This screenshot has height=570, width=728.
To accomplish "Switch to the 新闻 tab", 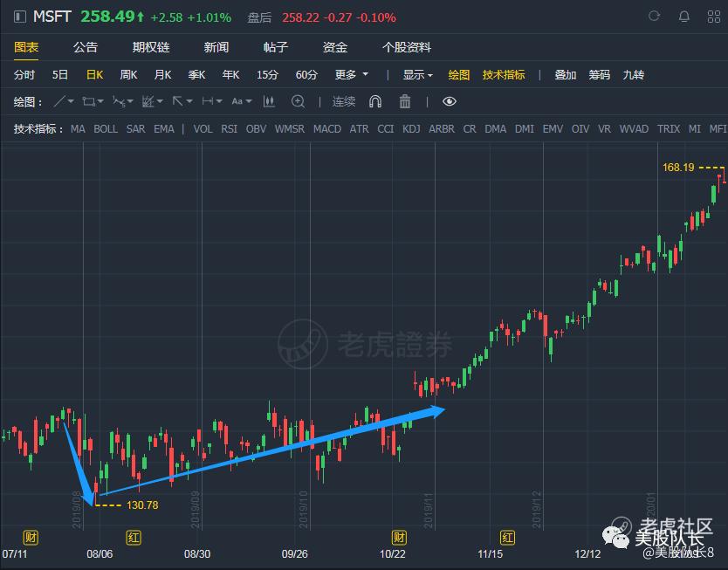I will (216, 47).
